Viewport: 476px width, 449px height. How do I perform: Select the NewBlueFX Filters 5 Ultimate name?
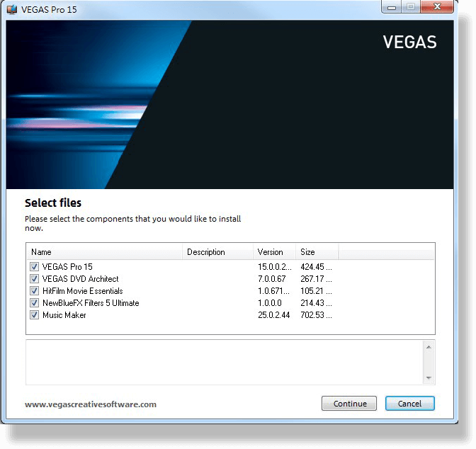[91, 303]
